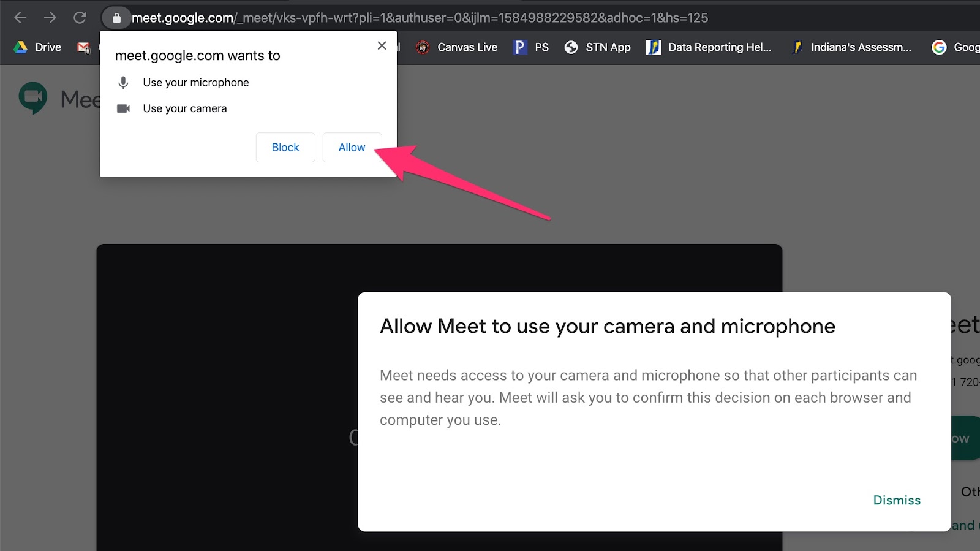Click the lock site info icon
This screenshot has height=551, width=980.
click(x=116, y=18)
